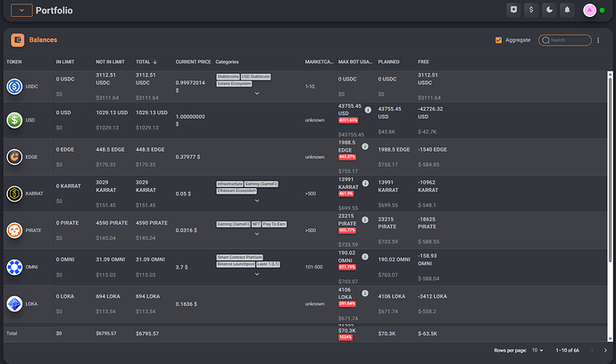Expand the USDC categories chevron
The height and width of the screenshot is (364, 616).
coord(256,92)
